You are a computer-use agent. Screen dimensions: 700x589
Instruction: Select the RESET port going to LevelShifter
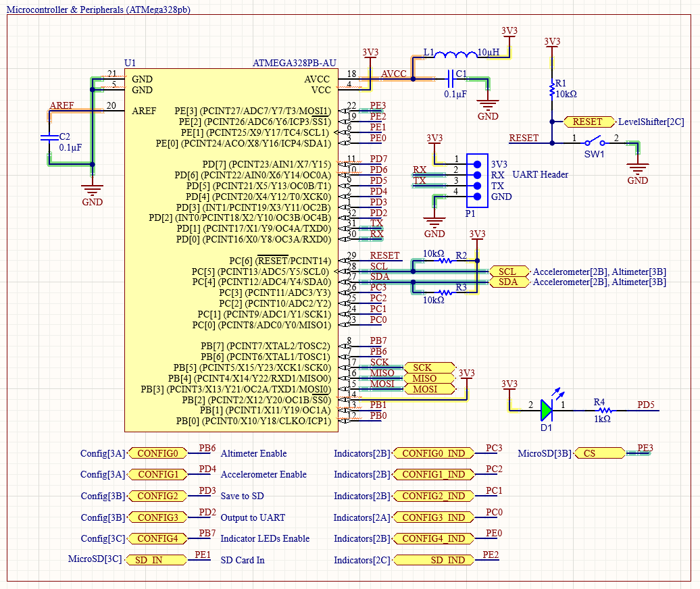coord(589,122)
